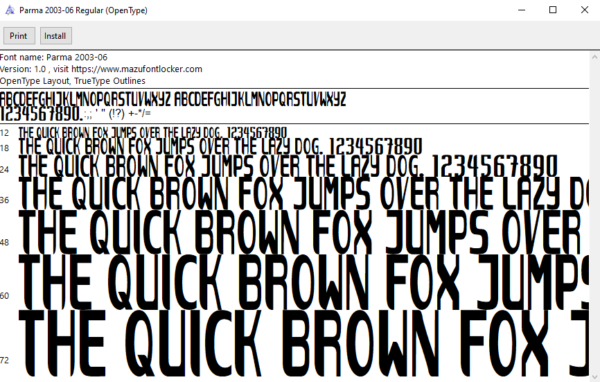Click 'OpenType Layout, TrueType Outlines' text
The height and width of the screenshot is (382, 600).
[73, 81]
